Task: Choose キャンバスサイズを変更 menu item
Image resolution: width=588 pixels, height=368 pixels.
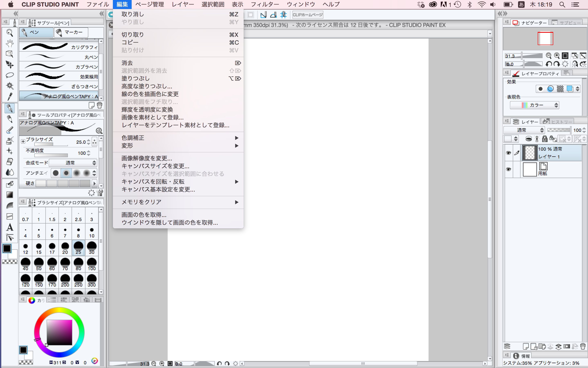Action: coord(155,166)
